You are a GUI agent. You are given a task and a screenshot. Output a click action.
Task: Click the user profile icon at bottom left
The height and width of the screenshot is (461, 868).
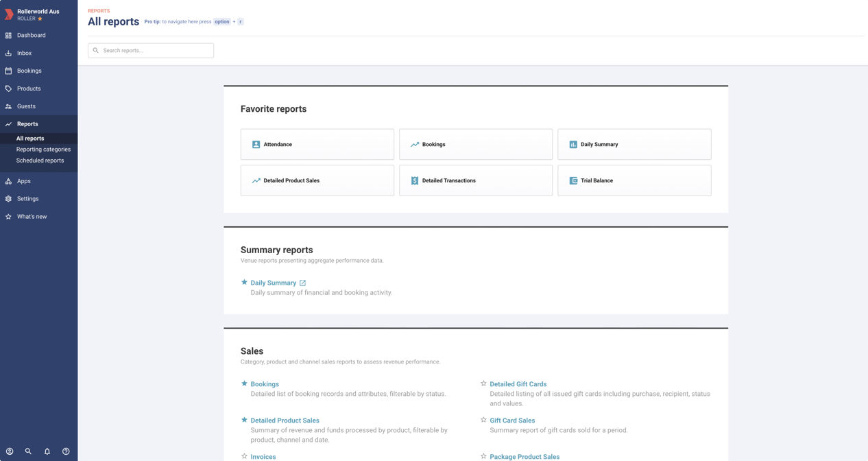[10, 451]
